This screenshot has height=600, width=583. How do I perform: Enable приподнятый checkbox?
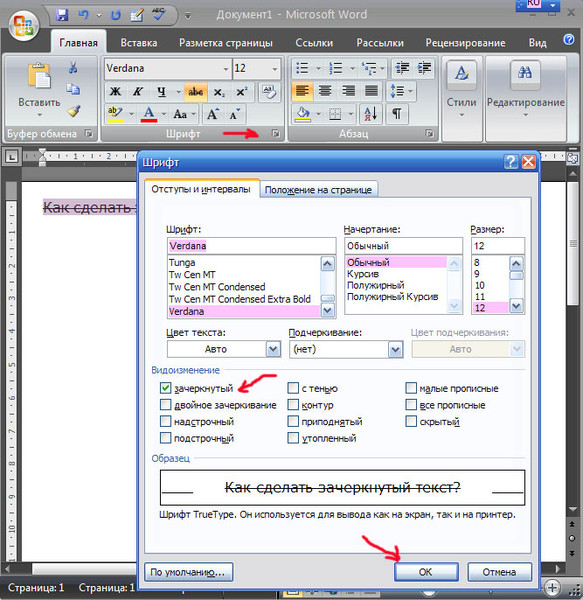tap(293, 422)
